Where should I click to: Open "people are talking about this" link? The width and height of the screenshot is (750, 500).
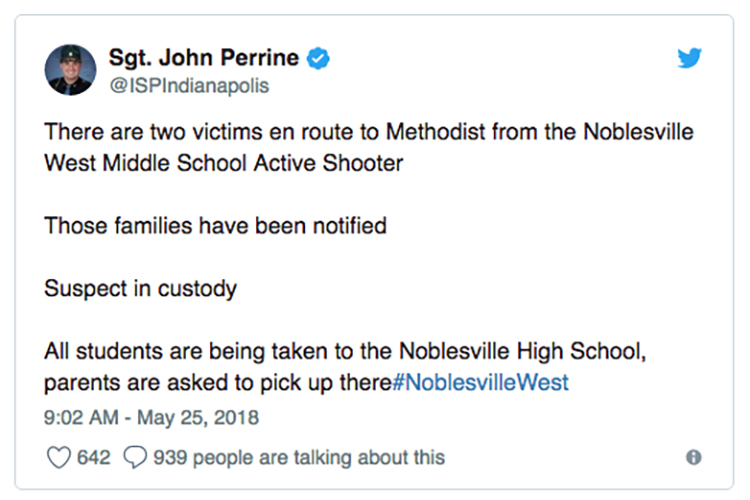click(318, 457)
